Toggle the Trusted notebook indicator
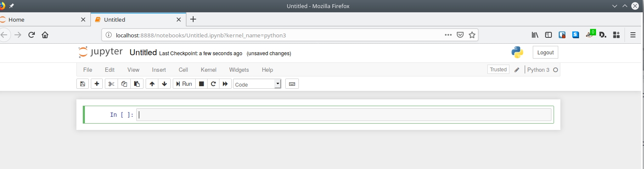644x169 pixels. 498,70
